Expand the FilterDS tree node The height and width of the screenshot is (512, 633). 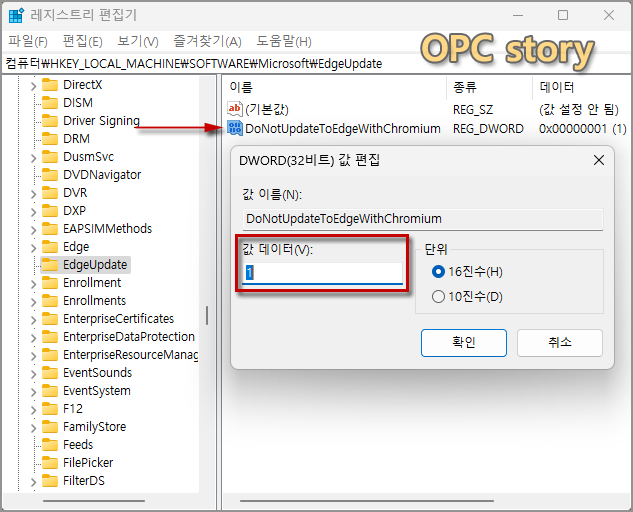34,481
